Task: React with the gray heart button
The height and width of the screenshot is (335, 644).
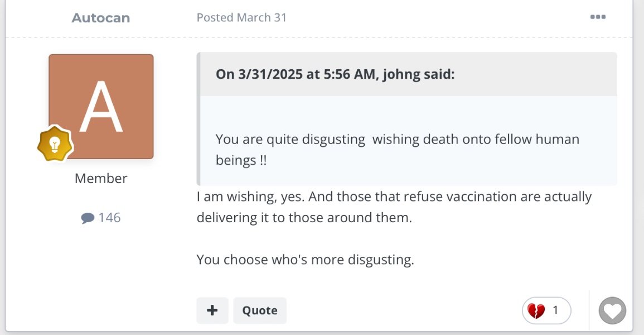Action: click(x=612, y=310)
